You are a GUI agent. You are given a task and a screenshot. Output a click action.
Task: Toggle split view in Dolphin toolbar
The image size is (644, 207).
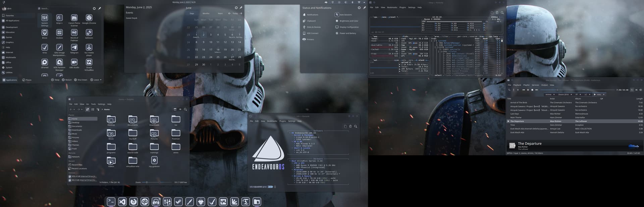[175, 109]
